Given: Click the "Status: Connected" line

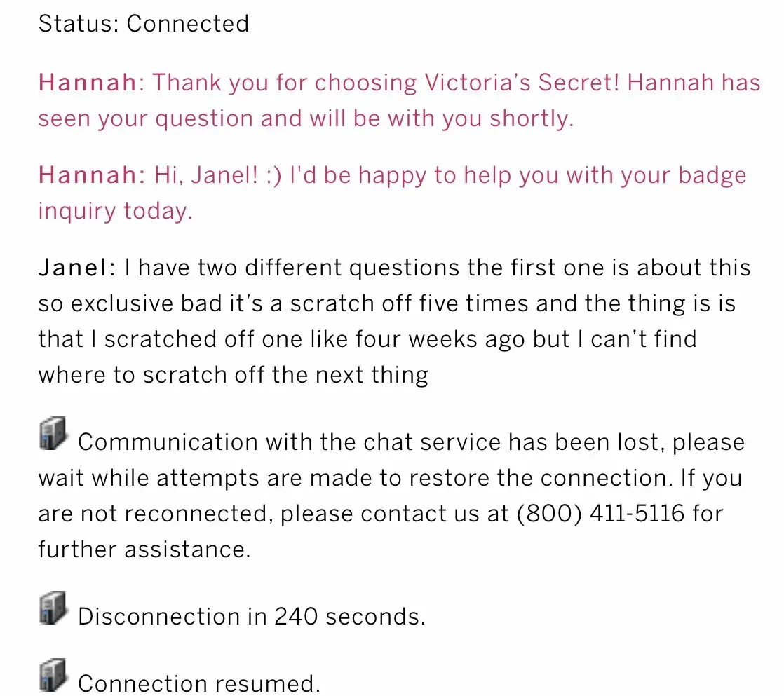Looking at the screenshot, I should point(144,24).
